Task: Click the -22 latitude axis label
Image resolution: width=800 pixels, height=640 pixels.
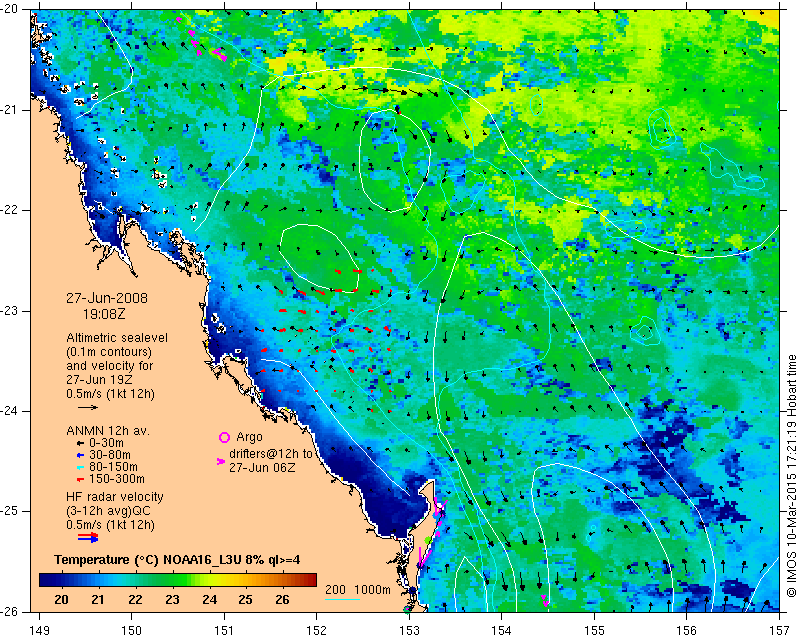Action: (x=10, y=210)
